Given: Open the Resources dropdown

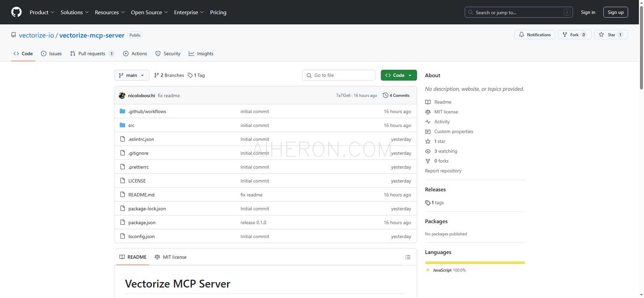Looking at the screenshot, I should 110,12.
